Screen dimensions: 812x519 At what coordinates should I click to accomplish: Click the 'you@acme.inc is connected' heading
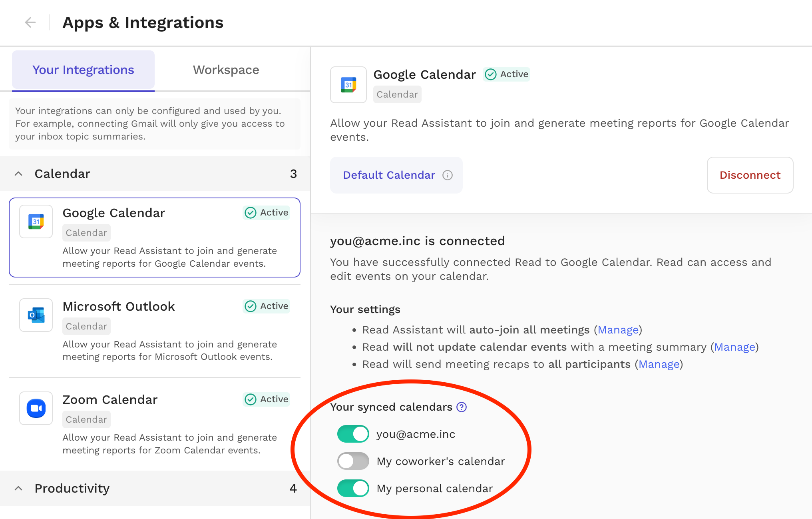pos(418,241)
